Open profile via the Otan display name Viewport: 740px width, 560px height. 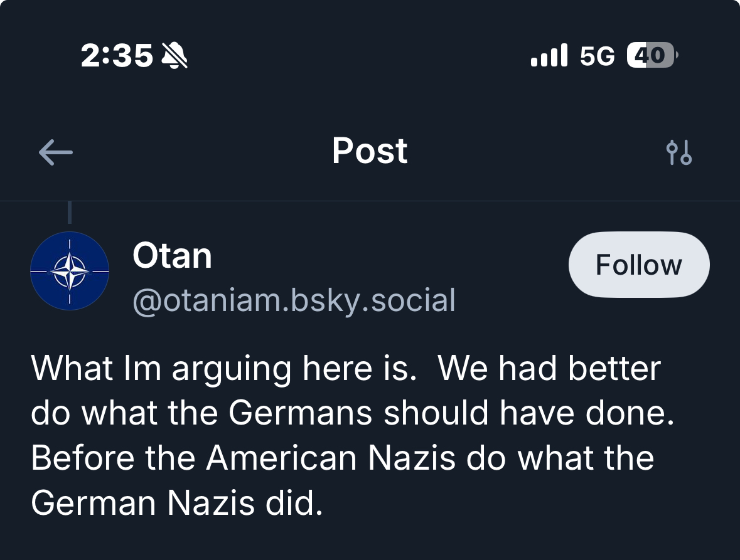[172, 256]
